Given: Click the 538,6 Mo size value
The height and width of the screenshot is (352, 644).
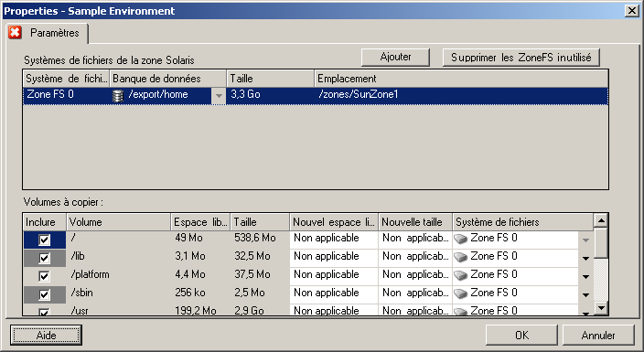Looking at the screenshot, I should 255,239.
